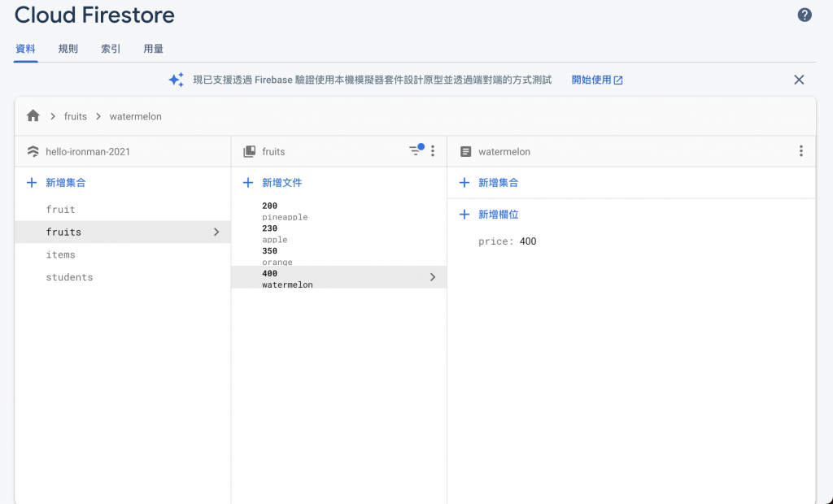Switch to the 規則 tab
This screenshot has width=833, height=504.
(x=68, y=49)
